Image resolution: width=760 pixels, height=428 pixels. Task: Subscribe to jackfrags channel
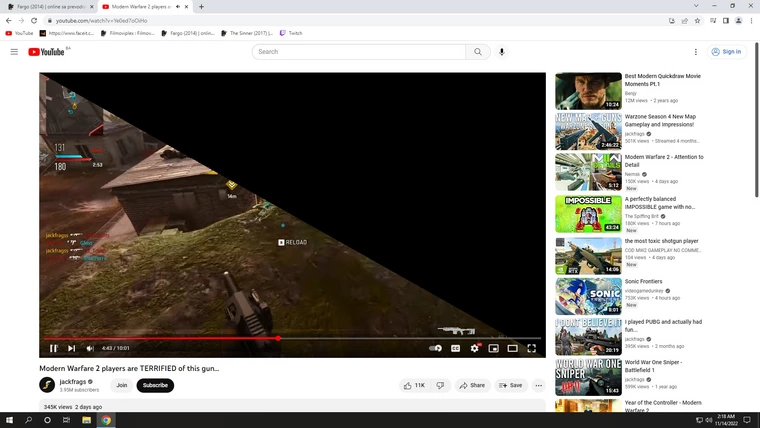pos(155,385)
